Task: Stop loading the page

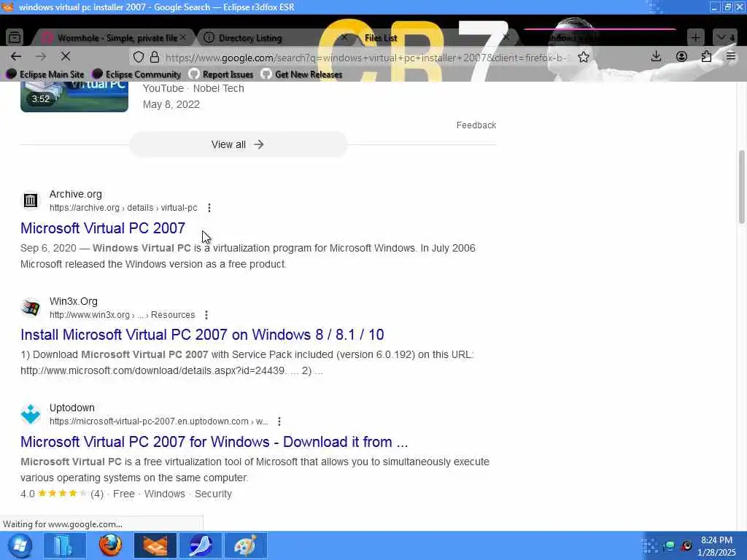Action: tap(66, 57)
